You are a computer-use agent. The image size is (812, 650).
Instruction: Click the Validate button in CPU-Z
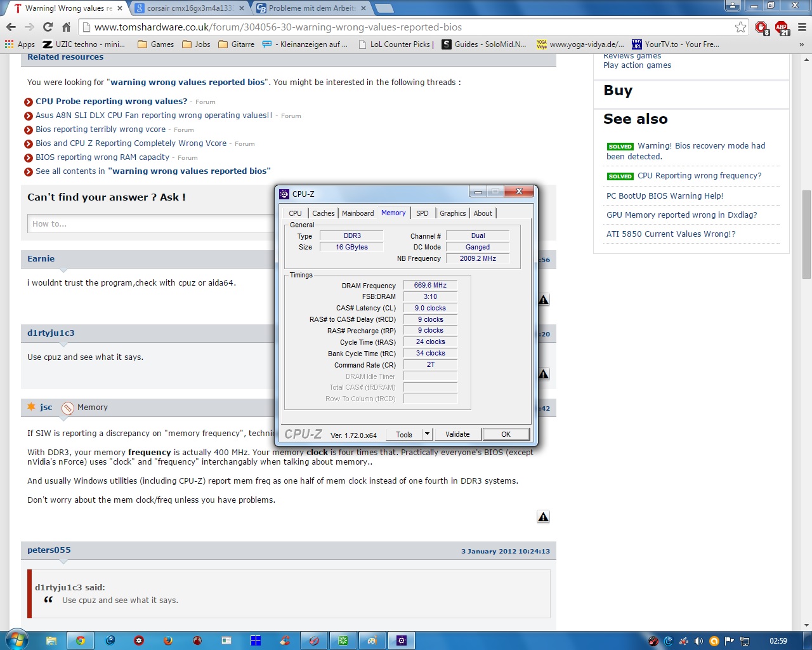(457, 434)
